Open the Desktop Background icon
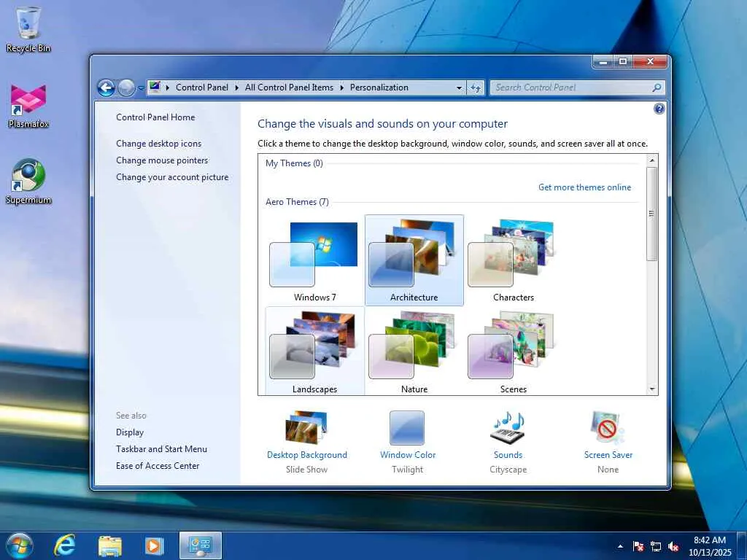This screenshot has height=560, width=747. pos(306,427)
